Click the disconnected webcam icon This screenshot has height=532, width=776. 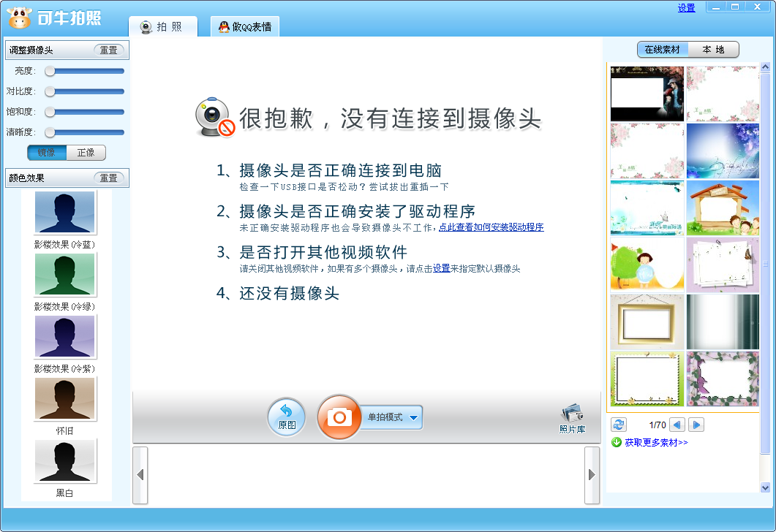pyautogui.click(x=215, y=118)
